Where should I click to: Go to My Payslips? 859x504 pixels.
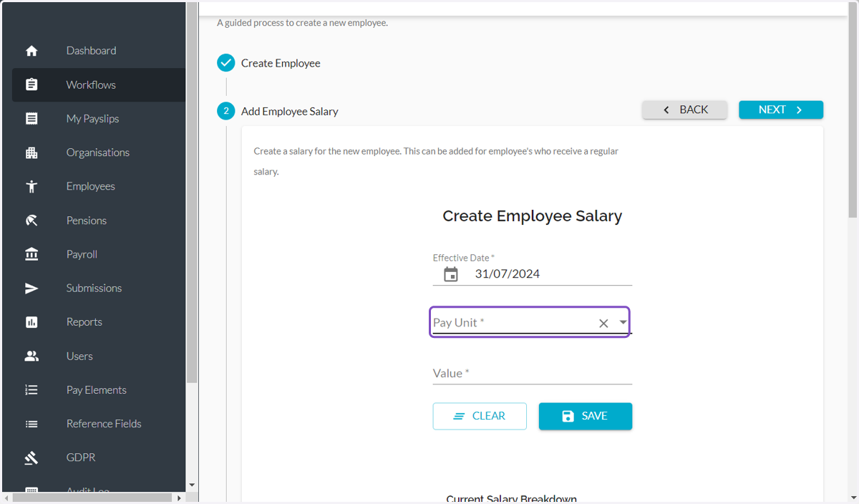click(99, 119)
